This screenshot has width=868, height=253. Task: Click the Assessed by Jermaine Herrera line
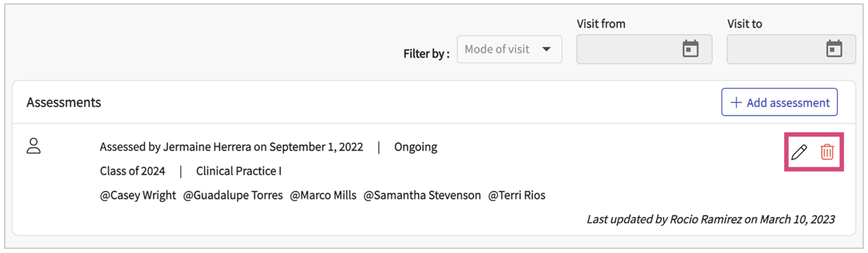tap(231, 147)
